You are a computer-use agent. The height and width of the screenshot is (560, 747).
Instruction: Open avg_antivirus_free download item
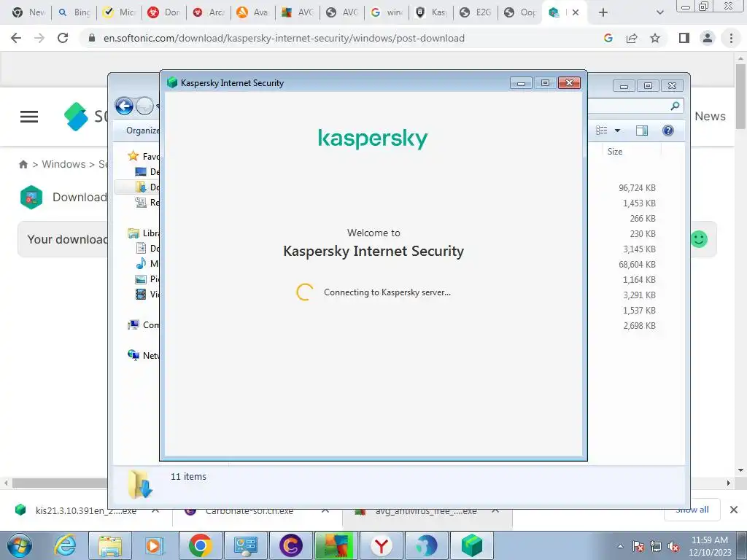coord(425,511)
